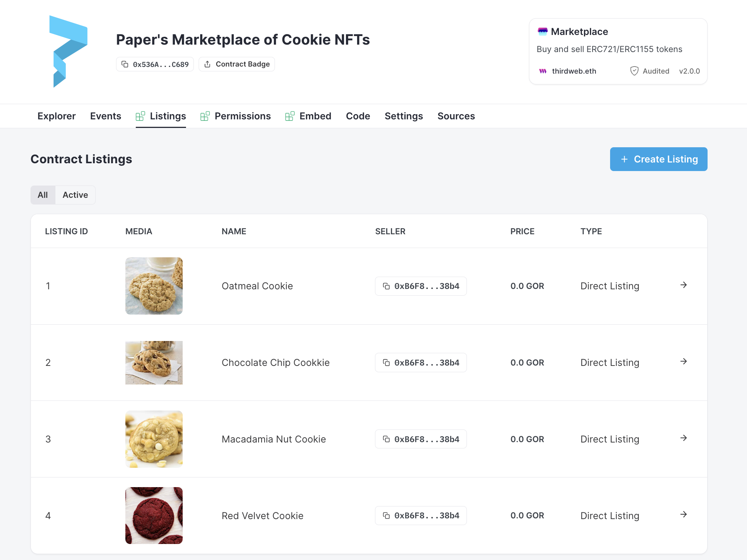Click the share icon on Contract Badge
The image size is (747, 560).
coord(208,64)
